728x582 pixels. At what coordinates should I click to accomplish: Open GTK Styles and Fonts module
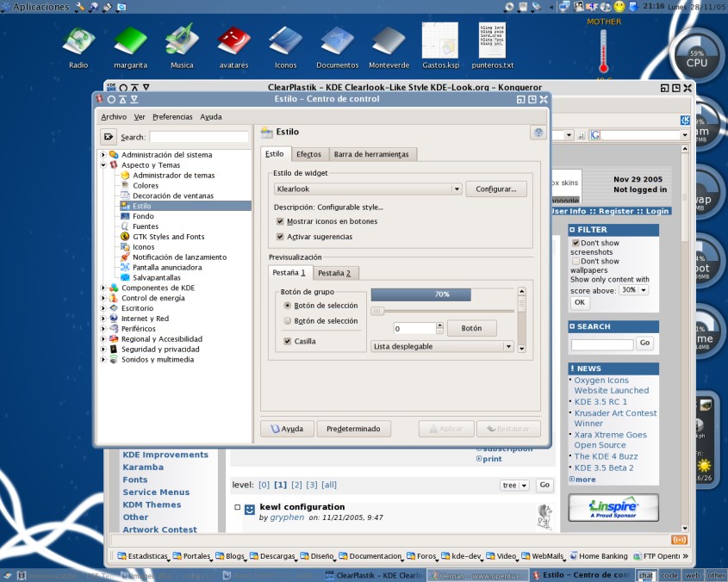pyautogui.click(x=169, y=237)
